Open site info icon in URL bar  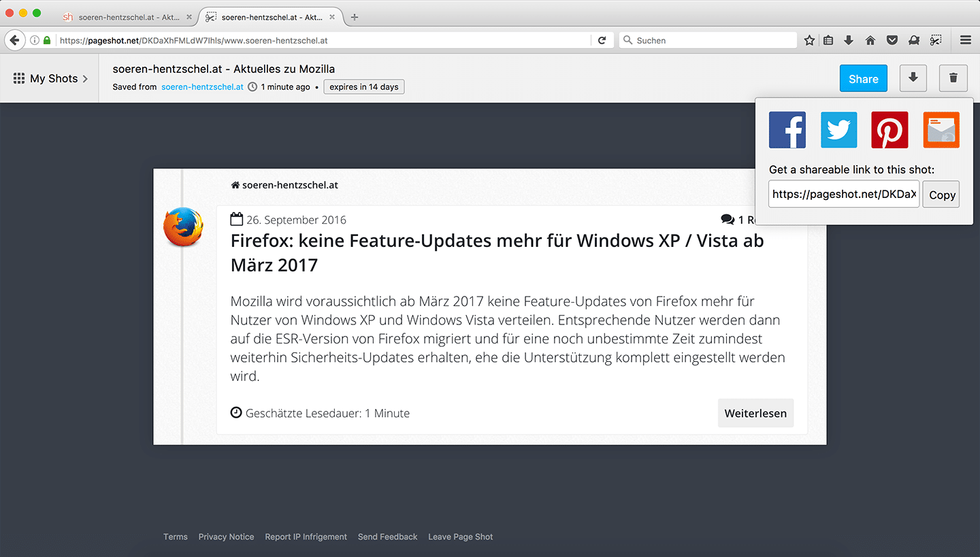coord(35,40)
